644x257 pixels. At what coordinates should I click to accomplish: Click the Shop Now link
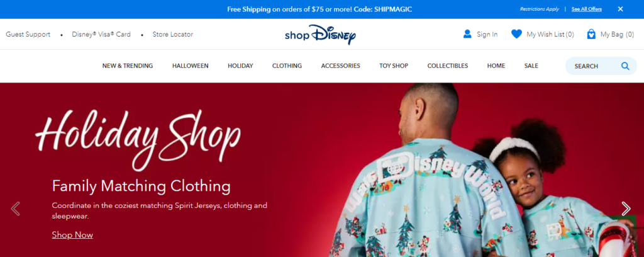(x=72, y=235)
